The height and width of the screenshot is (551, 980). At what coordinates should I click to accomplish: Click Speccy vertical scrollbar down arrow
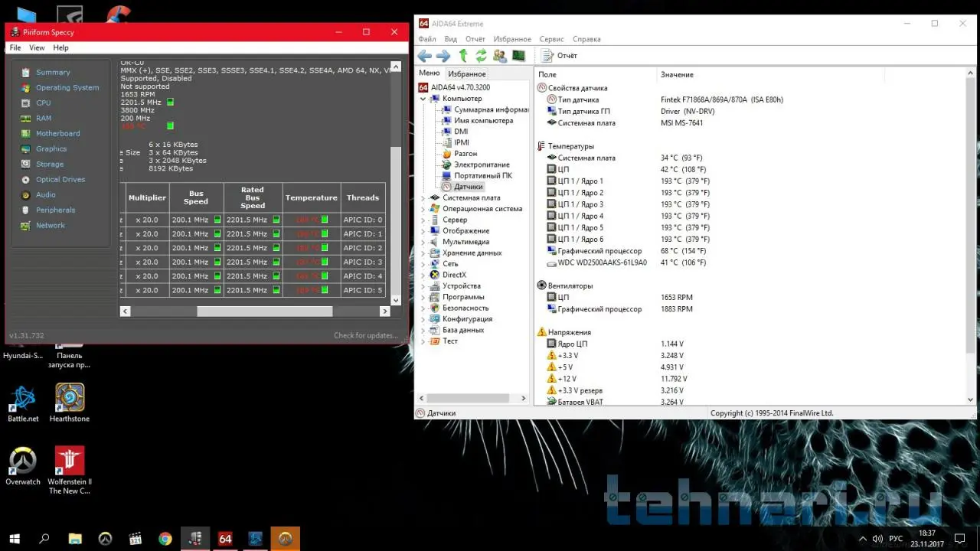point(396,300)
